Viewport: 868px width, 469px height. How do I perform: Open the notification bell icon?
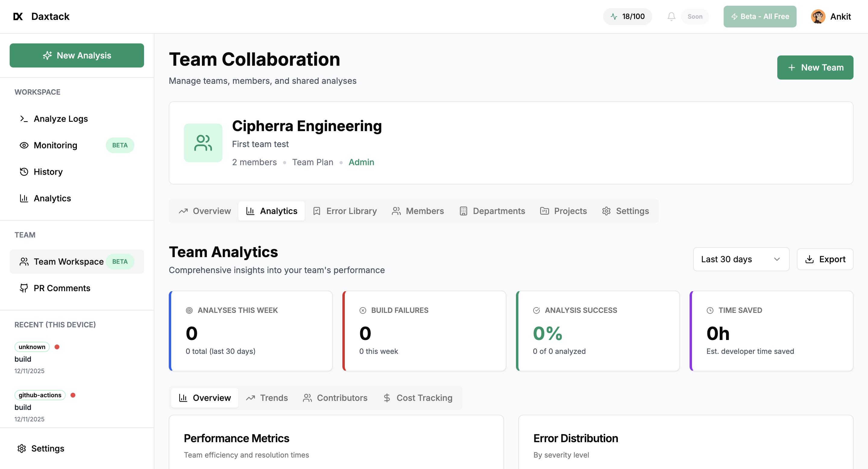(671, 16)
